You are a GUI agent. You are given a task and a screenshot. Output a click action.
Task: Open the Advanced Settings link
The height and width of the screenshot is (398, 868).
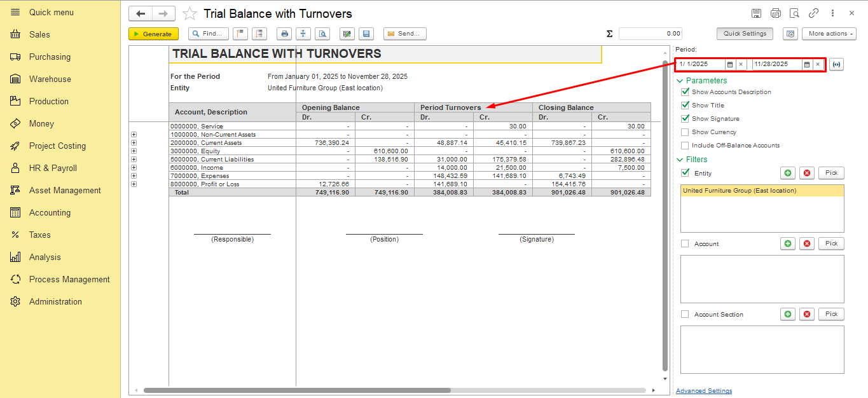[703, 391]
